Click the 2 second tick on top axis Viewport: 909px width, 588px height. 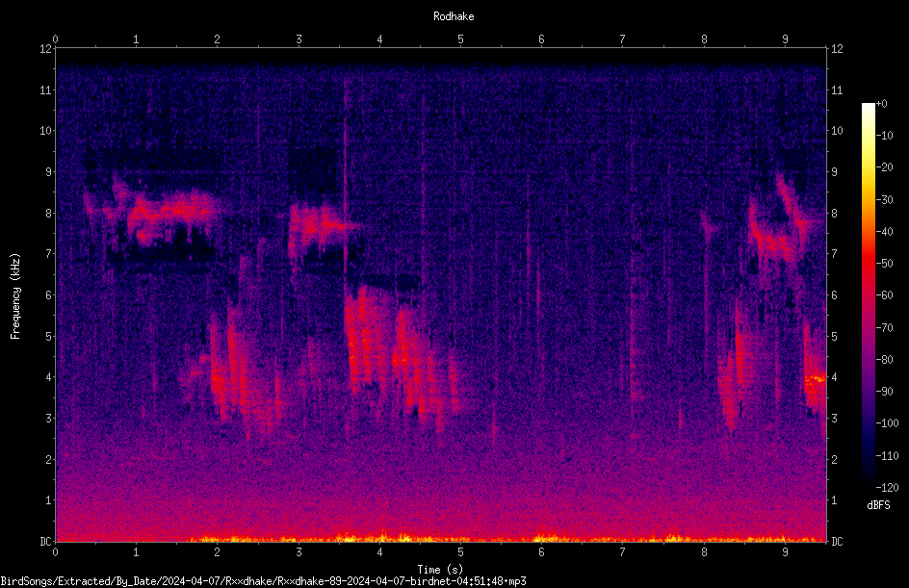coord(217,38)
